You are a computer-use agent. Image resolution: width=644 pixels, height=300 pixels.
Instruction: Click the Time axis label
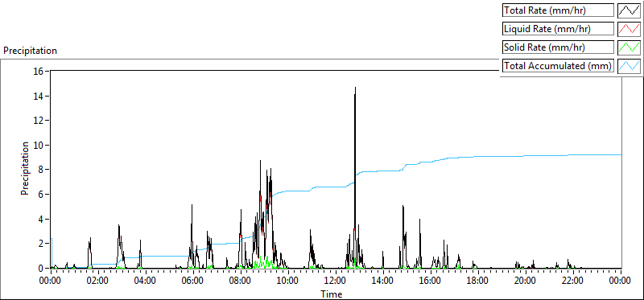pos(331,294)
